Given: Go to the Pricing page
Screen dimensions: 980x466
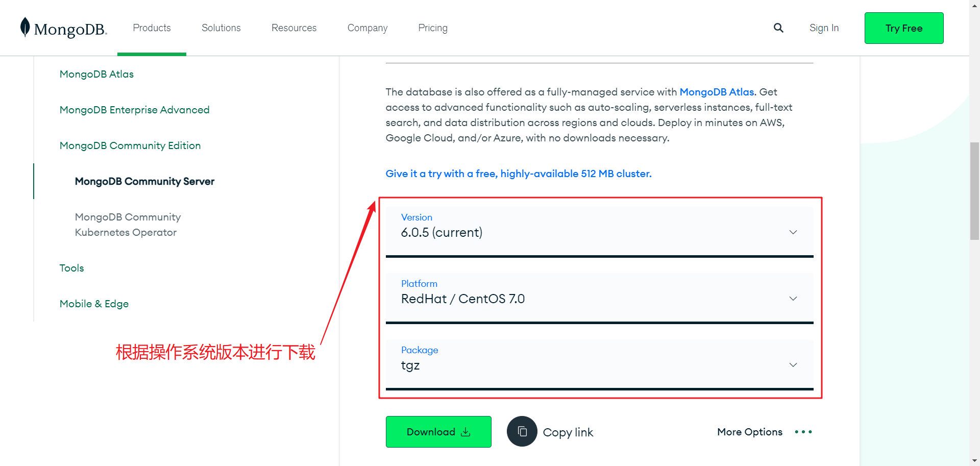Looking at the screenshot, I should (x=433, y=28).
